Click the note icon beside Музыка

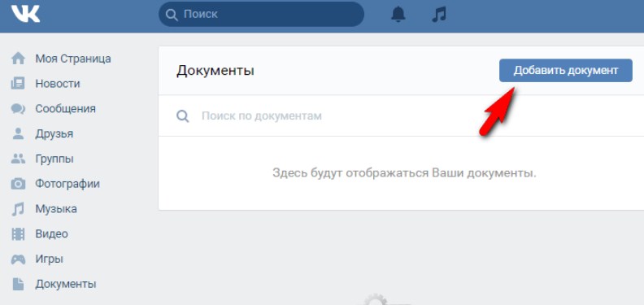click(x=18, y=209)
